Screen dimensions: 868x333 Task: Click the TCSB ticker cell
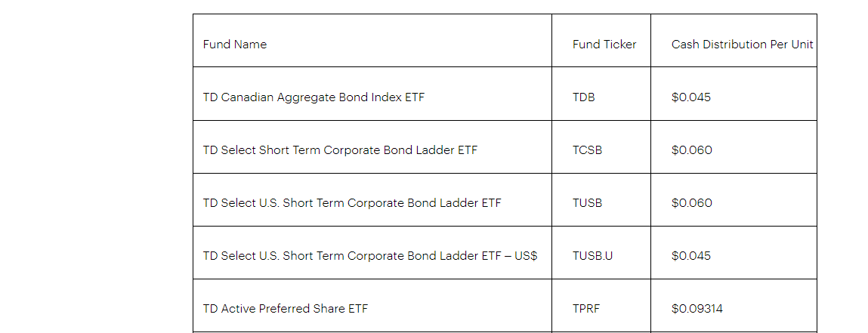click(x=587, y=150)
